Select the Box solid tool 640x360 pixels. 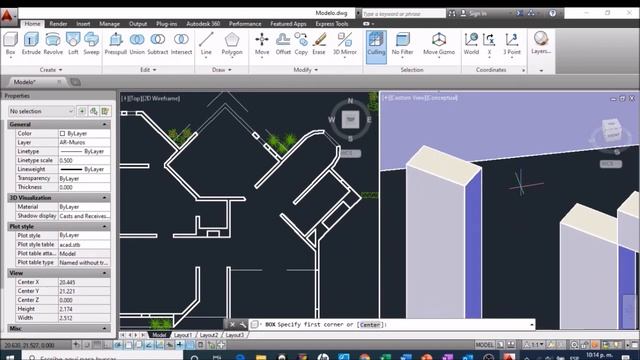point(10,44)
